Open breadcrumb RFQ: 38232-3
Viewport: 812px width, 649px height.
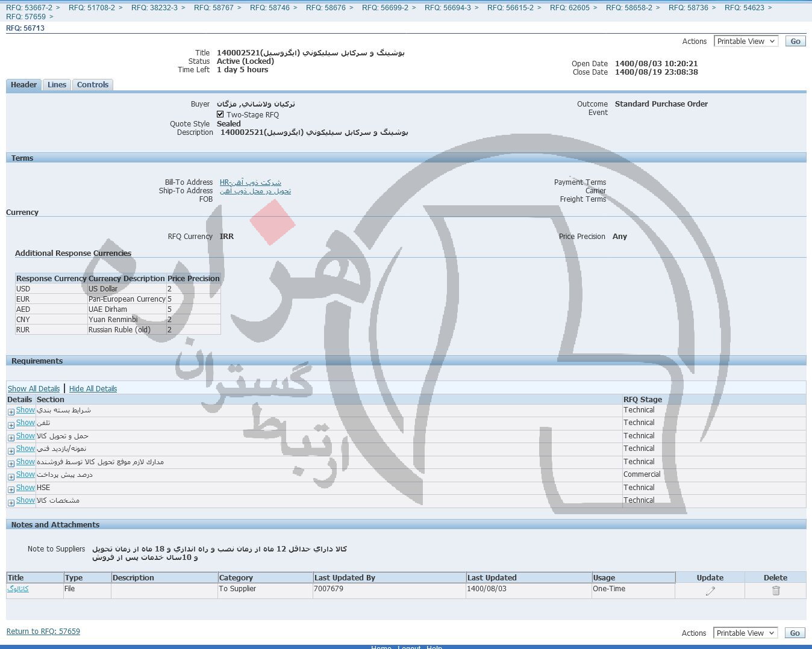[x=154, y=8]
